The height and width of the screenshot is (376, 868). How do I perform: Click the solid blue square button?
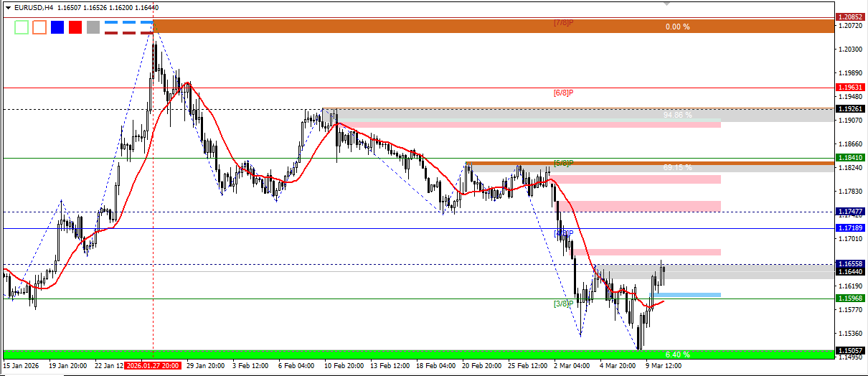[57, 27]
